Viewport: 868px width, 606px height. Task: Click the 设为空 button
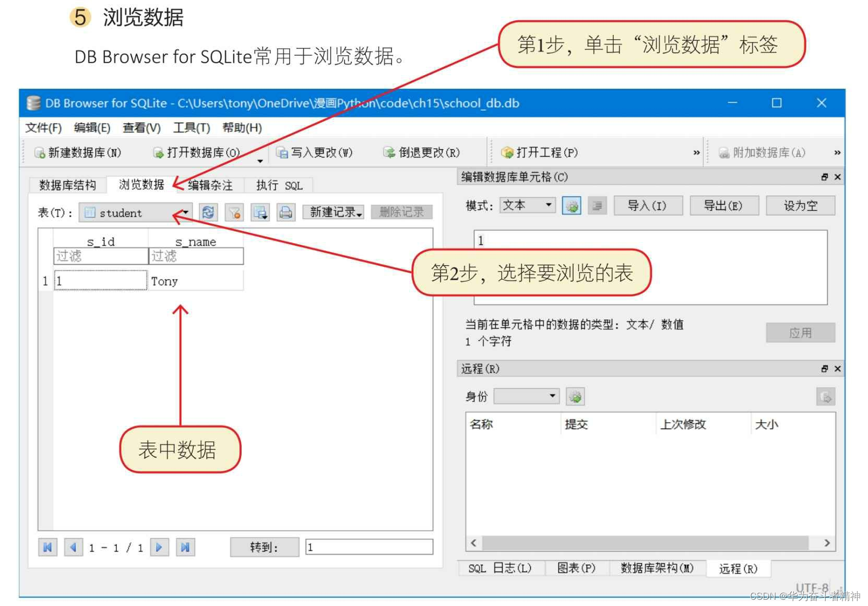[801, 206]
